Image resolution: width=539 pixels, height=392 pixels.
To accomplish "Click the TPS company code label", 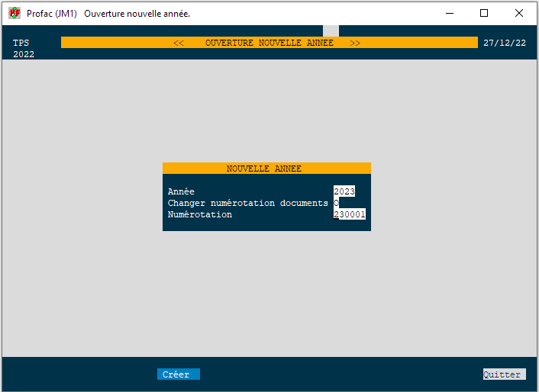I will tap(21, 43).
